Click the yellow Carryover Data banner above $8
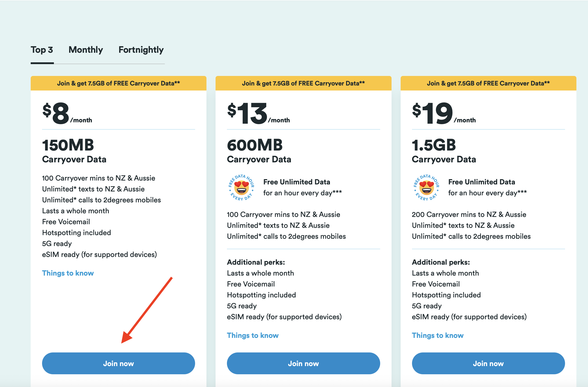The height and width of the screenshot is (387, 588). [x=118, y=83]
